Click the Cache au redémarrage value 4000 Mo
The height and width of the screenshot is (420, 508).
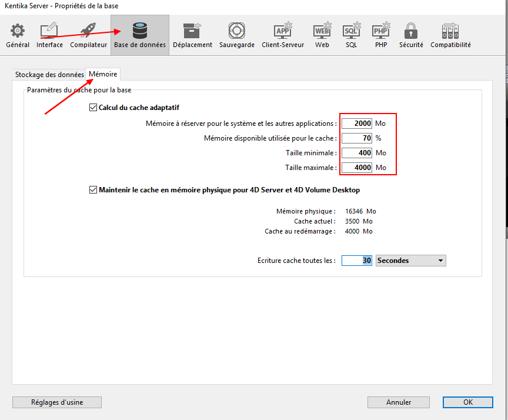point(359,231)
